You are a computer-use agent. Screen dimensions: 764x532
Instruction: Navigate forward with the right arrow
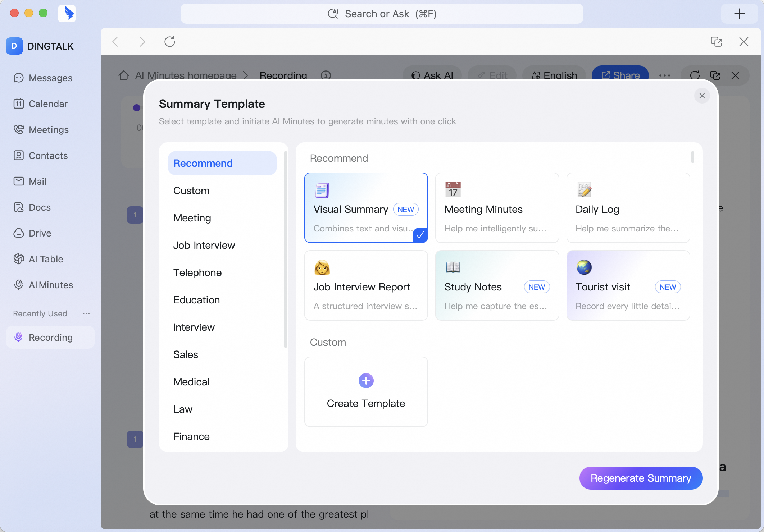point(142,42)
